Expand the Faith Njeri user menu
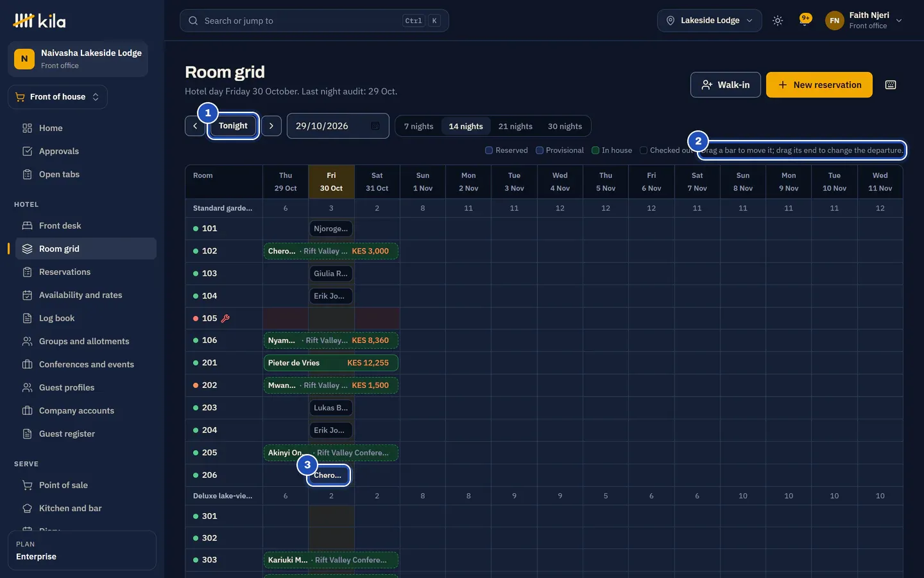The height and width of the screenshot is (578, 924). tap(864, 21)
